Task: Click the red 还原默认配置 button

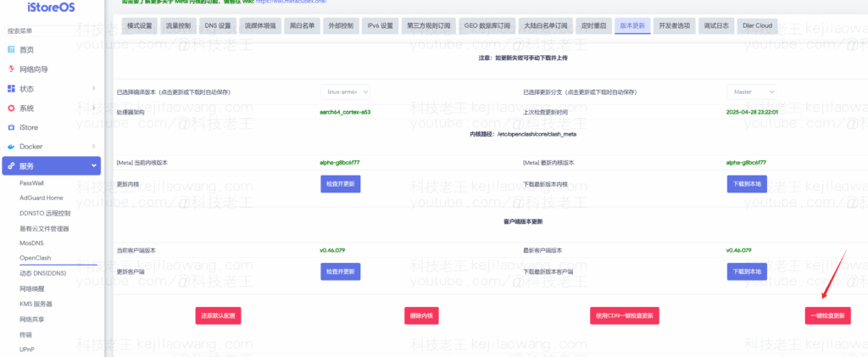Action: coord(218,316)
